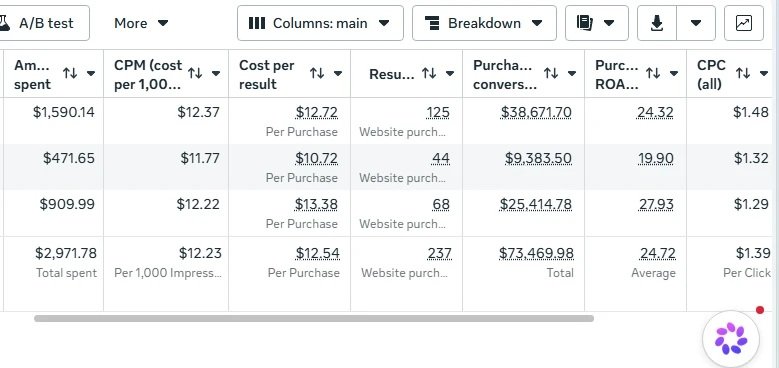The height and width of the screenshot is (368, 779).
Task: Click total results value 237
Action: (x=440, y=253)
